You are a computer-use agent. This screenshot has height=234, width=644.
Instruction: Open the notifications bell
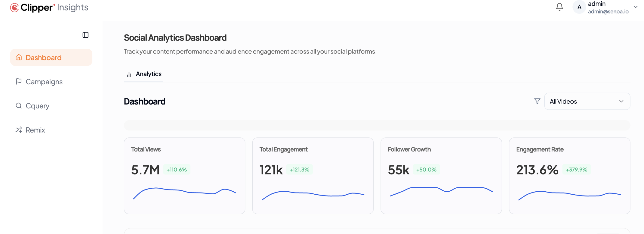click(x=559, y=7)
